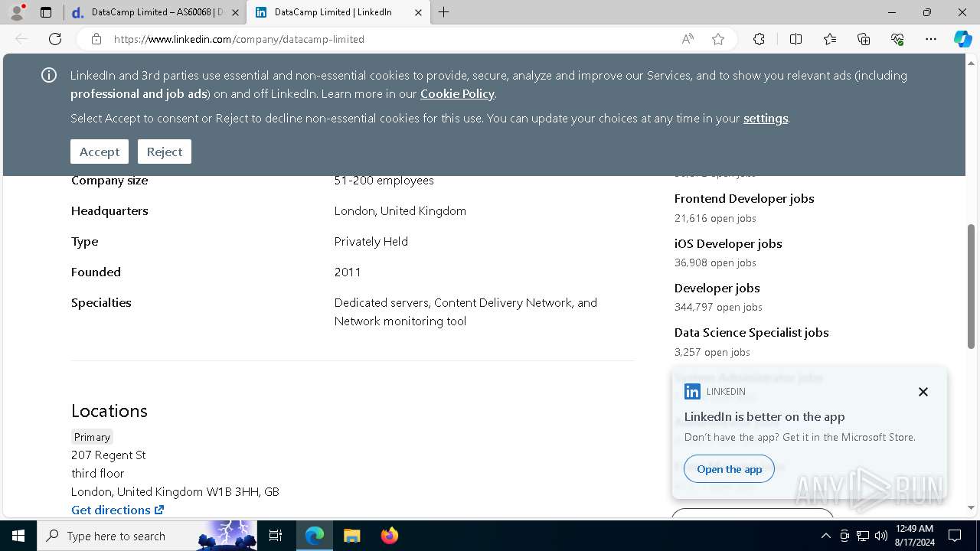Open the volume tray icon

tap(881, 536)
